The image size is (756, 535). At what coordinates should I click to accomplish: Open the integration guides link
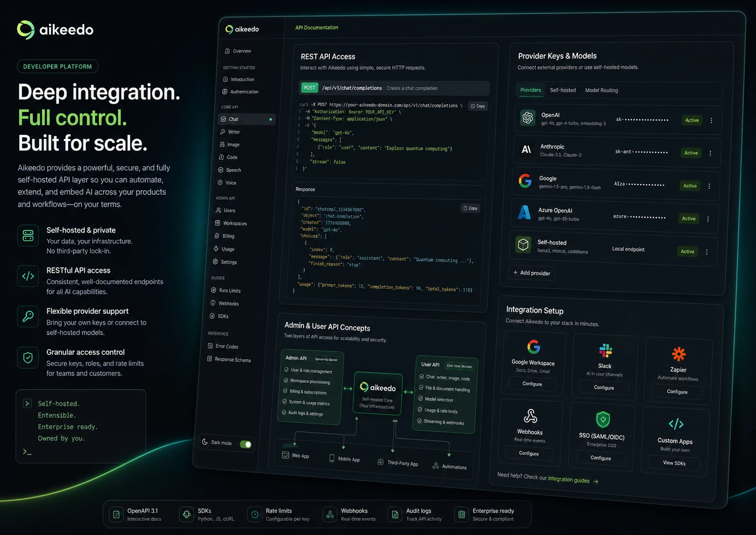pos(573,479)
